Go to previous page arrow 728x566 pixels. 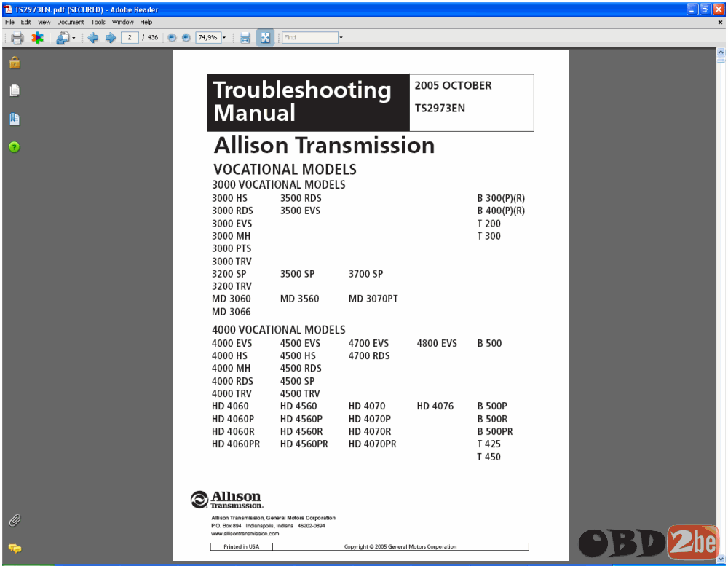point(93,38)
